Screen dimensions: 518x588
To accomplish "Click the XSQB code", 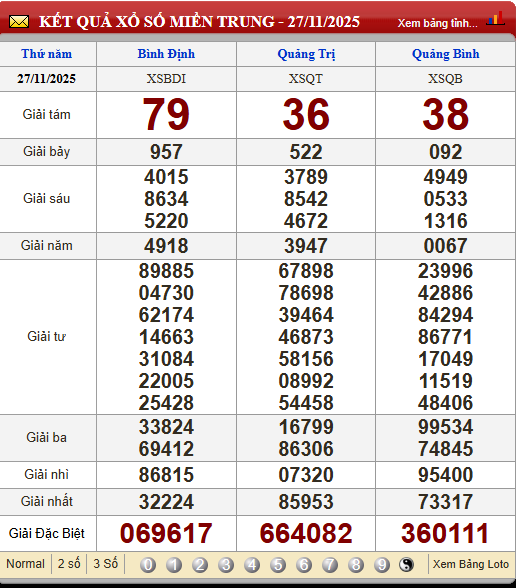I will point(446,79).
